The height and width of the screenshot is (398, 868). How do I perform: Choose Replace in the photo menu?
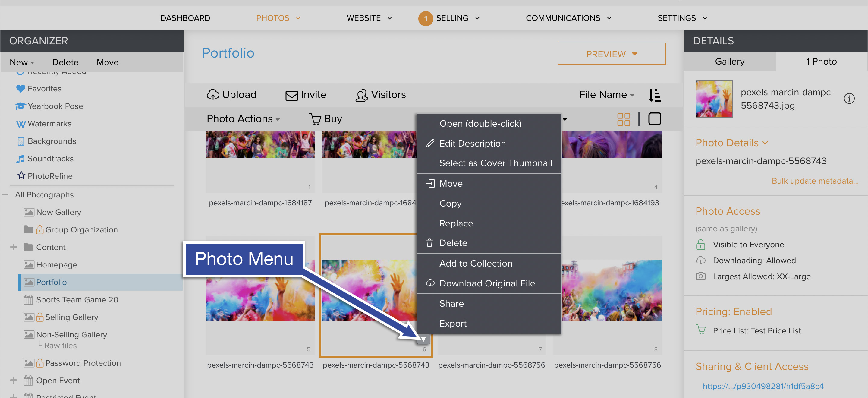(x=489, y=223)
